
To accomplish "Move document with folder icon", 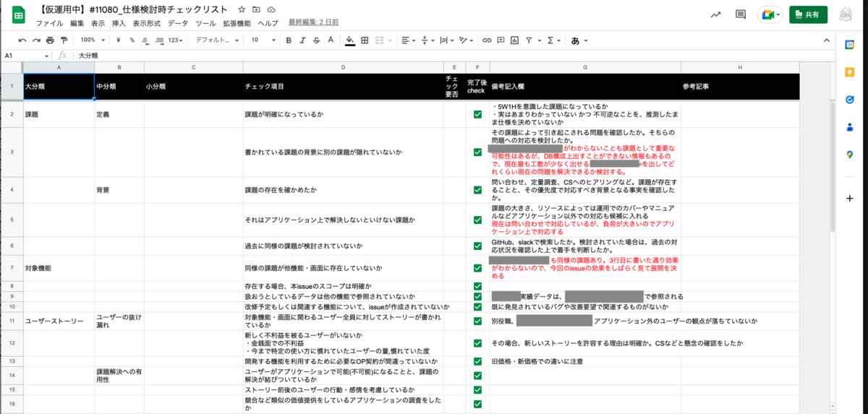I will pyautogui.click(x=257, y=9).
